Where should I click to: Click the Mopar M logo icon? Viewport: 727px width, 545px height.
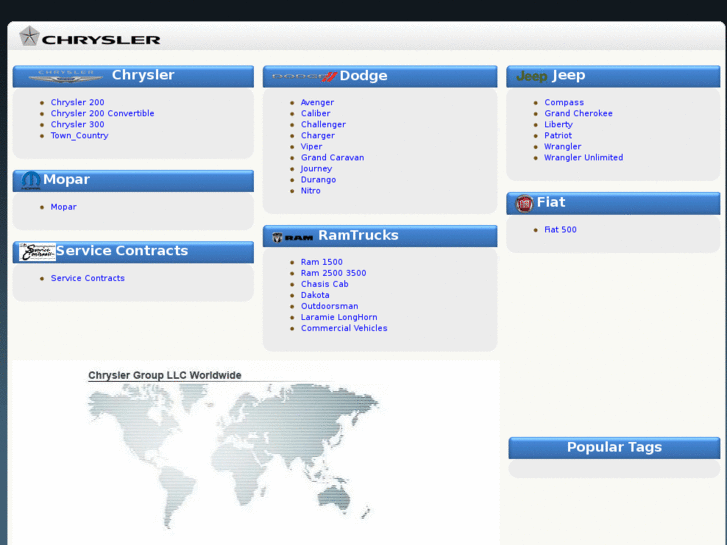[x=31, y=180]
